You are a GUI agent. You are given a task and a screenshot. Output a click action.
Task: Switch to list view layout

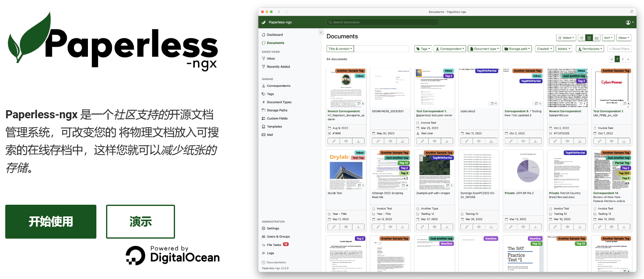(581, 38)
